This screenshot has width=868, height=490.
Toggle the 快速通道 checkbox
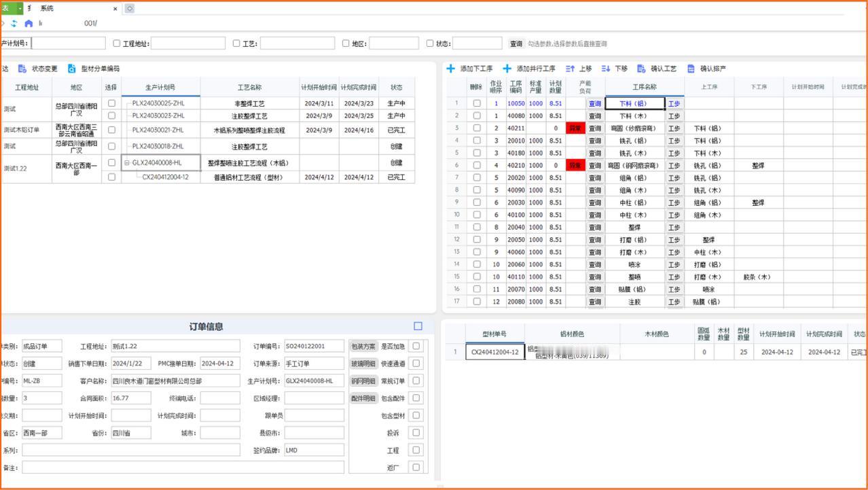coord(416,364)
